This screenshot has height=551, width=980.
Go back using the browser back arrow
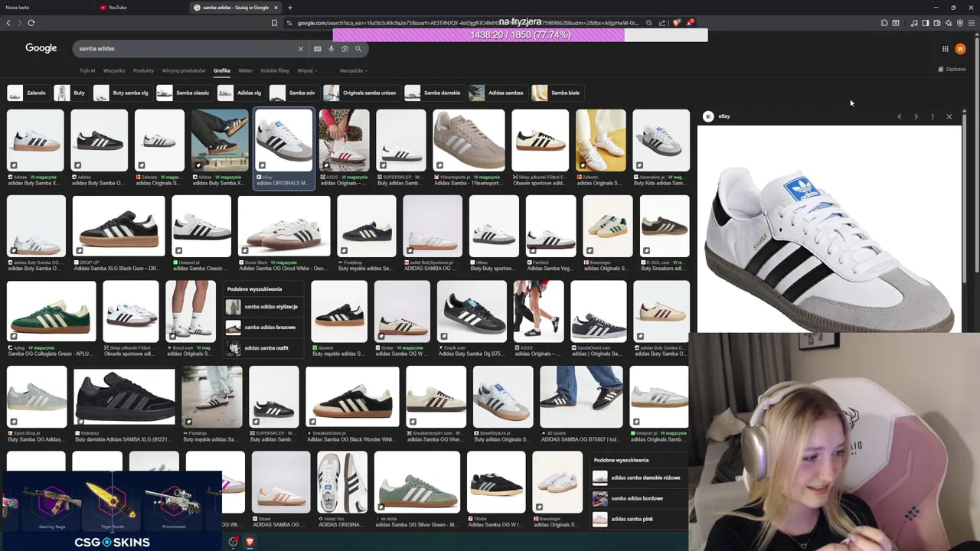tap(8, 23)
